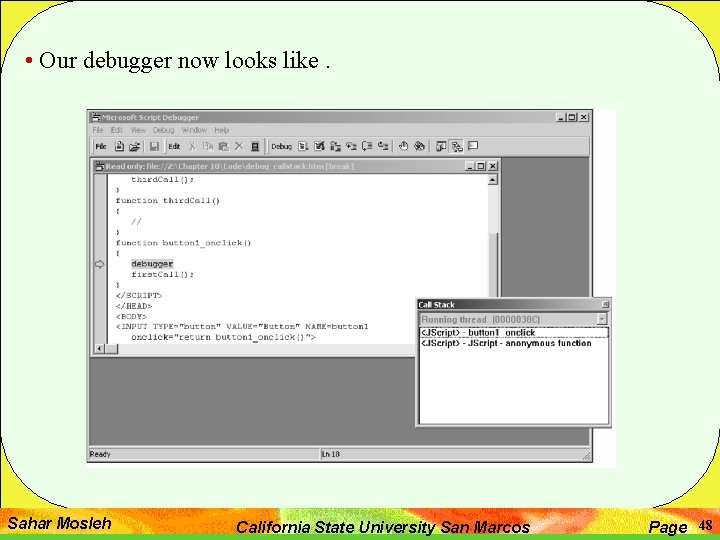Click the Select All toolbar icon

tap(255, 146)
